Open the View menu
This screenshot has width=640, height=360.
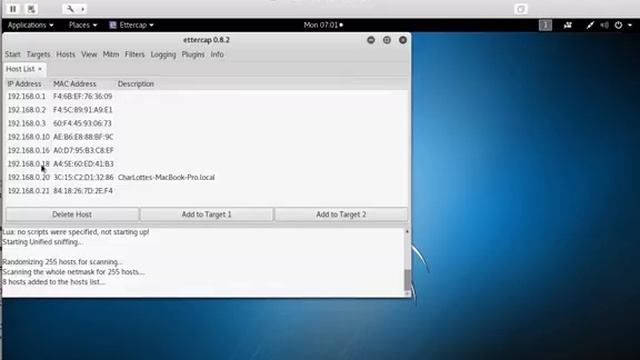pos(89,54)
